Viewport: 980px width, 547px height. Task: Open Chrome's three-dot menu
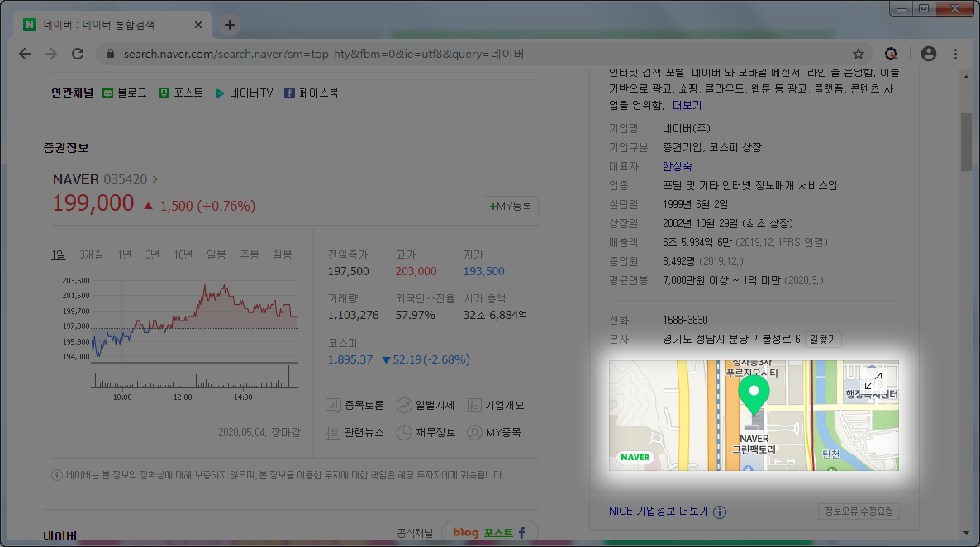(956, 54)
